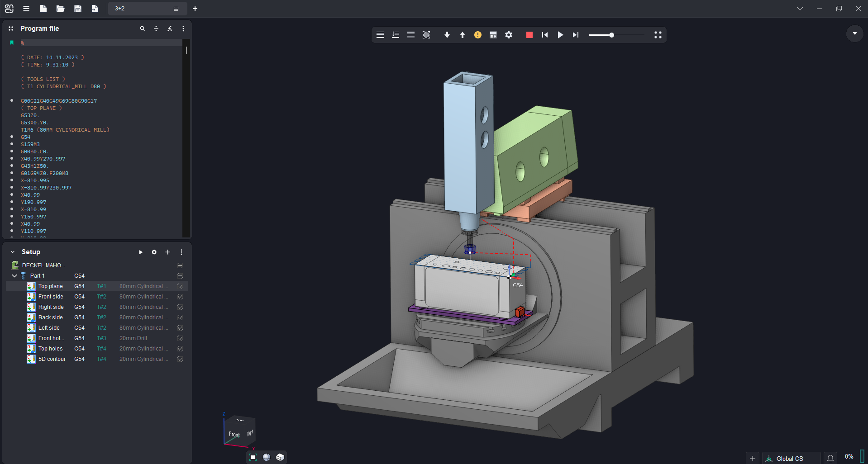Viewport: 868px width, 464px height.
Task: Collapse the Part 1 tree node
Action: click(x=14, y=276)
